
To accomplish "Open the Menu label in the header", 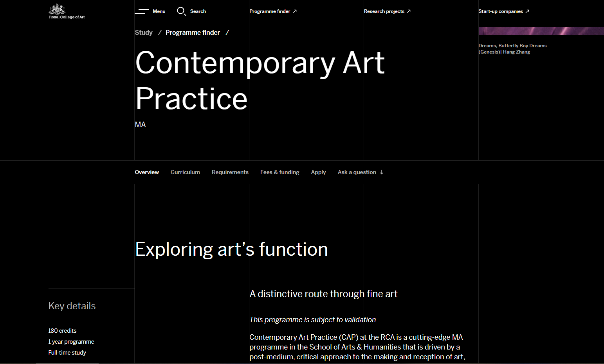I will (159, 11).
